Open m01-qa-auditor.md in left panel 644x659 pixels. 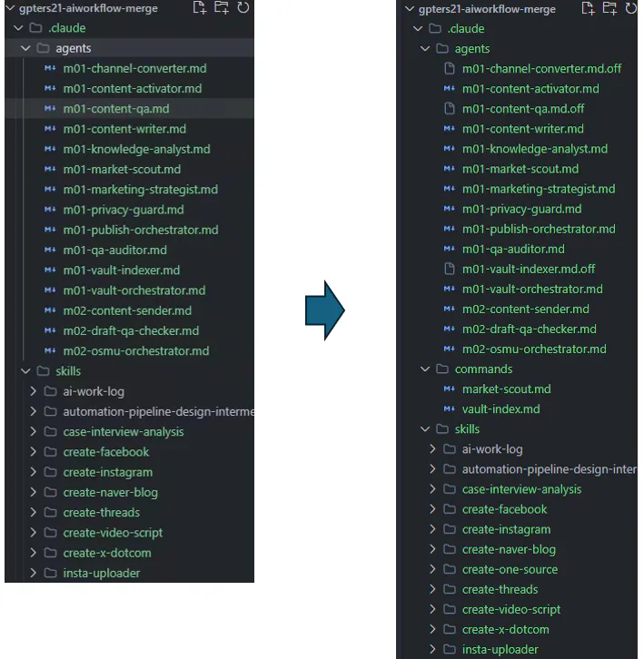(114, 250)
